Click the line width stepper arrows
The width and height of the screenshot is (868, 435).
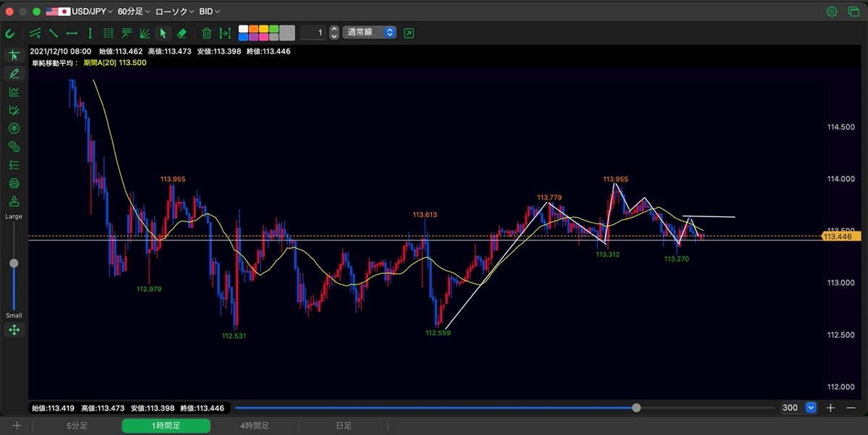coord(333,33)
